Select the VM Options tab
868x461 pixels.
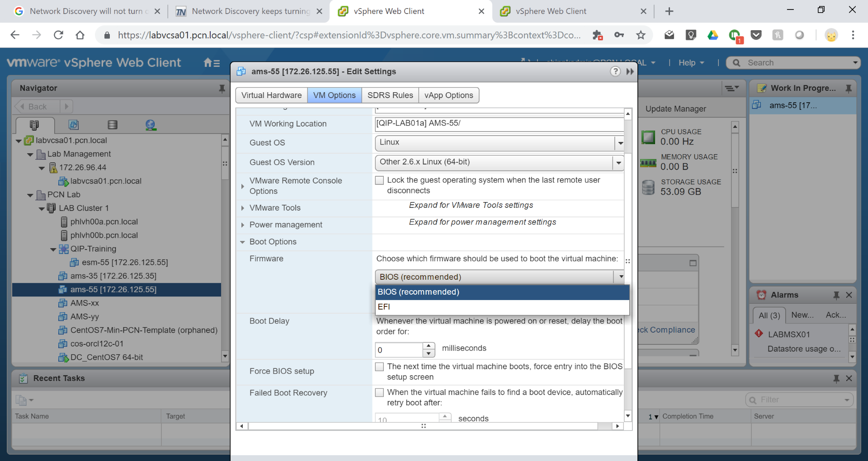pos(335,95)
